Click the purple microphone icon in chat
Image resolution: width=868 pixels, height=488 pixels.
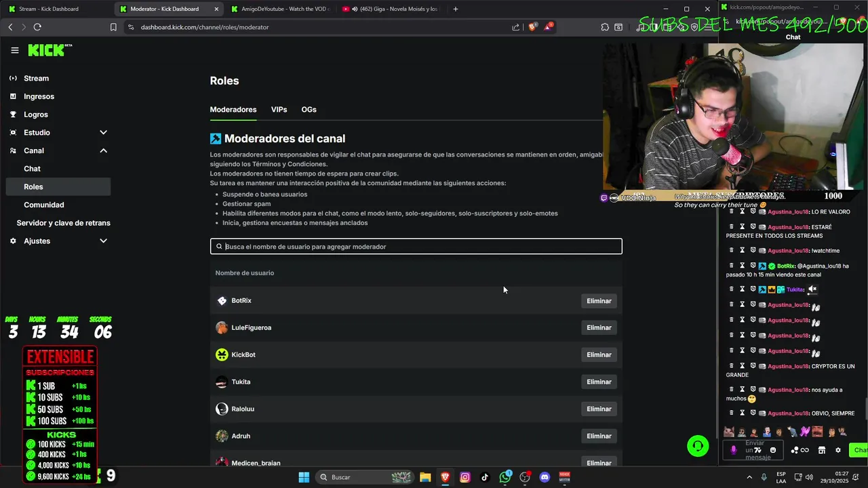(733, 449)
